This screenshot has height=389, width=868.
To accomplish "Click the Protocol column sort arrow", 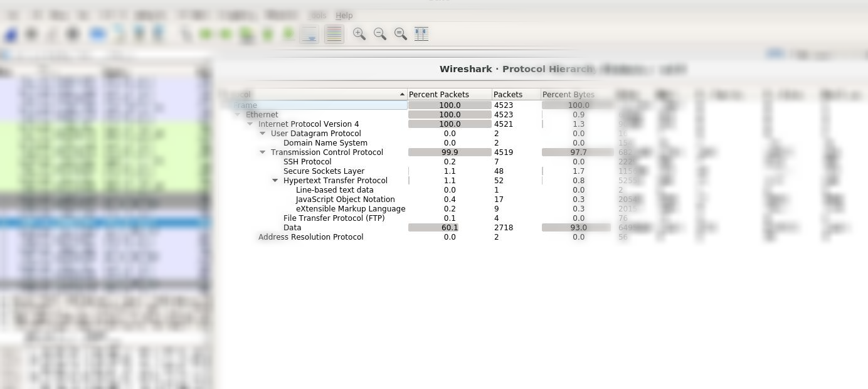I will pyautogui.click(x=402, y=94).
